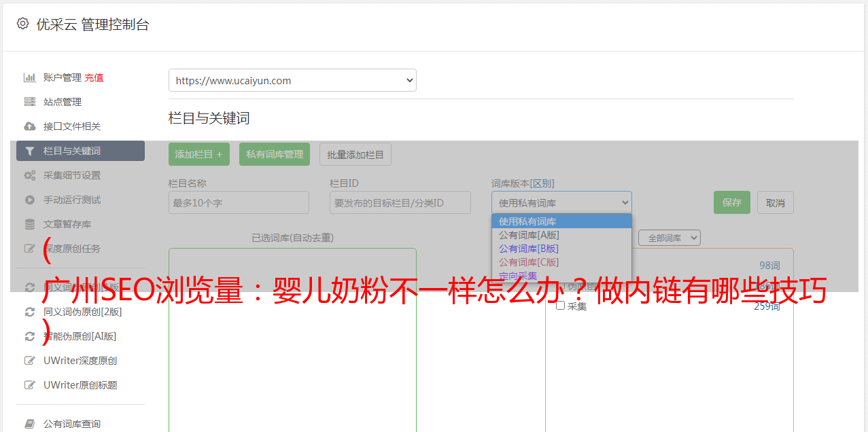This screenshot has width=868, height=432.
Task: Click the book icon for 公有词库查询
Action: pos(30,424)
